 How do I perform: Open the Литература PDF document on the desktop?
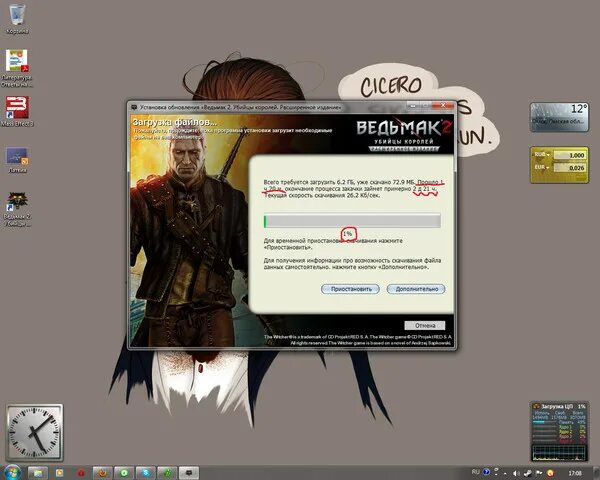(x=17, y=68)
